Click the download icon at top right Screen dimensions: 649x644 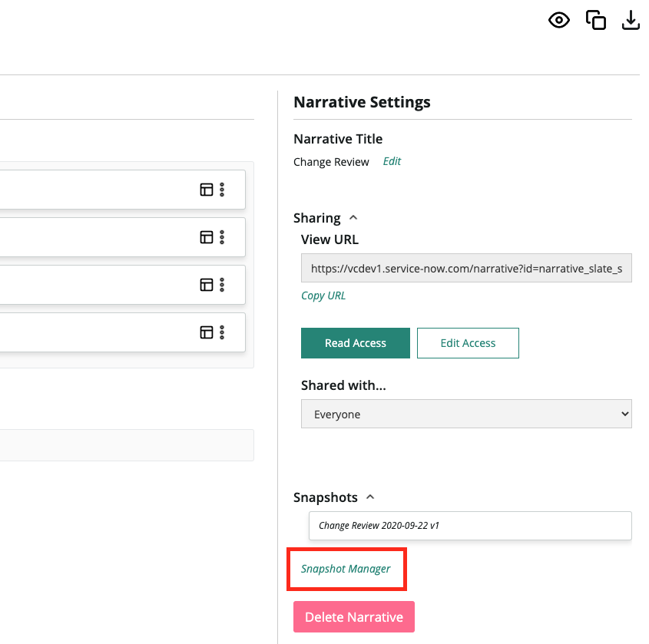point(631,20)
